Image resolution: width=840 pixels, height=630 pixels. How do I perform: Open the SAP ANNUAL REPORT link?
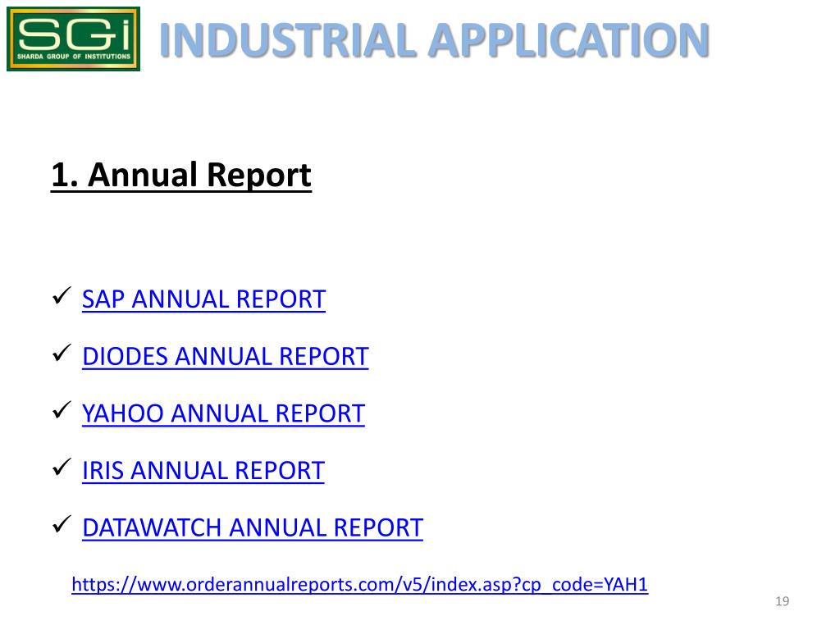coord(203,299)
